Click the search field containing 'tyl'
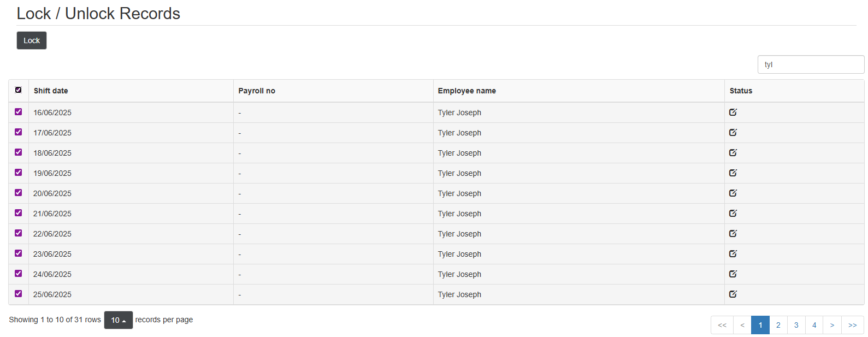Screen dimensions: 868x337 click(x=810, y=64)
